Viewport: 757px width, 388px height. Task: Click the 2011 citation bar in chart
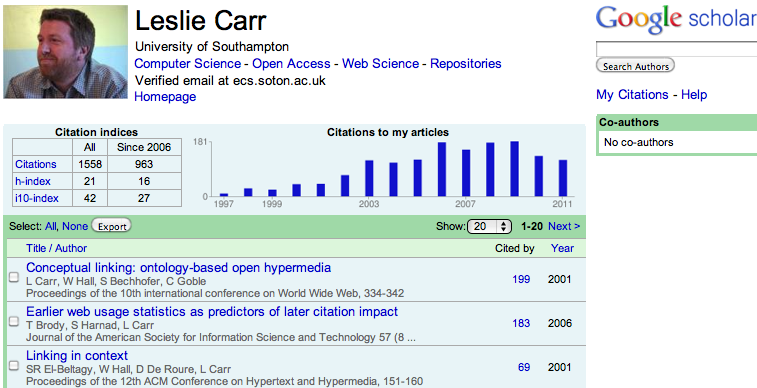pyautogui.click(x=563, y=178)
